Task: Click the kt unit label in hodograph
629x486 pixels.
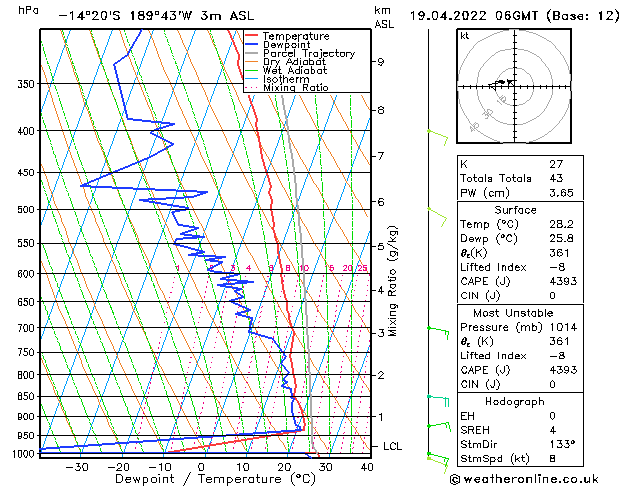Action: click(x=465, y=36)
